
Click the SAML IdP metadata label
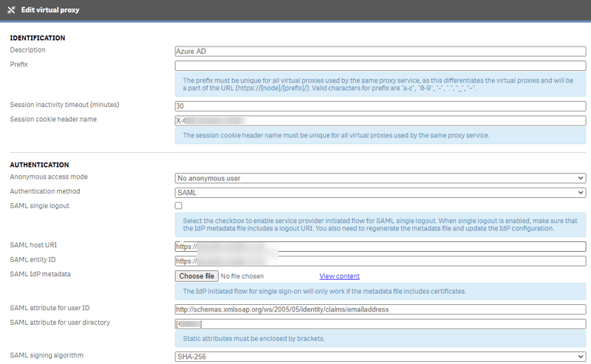point(41,274)
